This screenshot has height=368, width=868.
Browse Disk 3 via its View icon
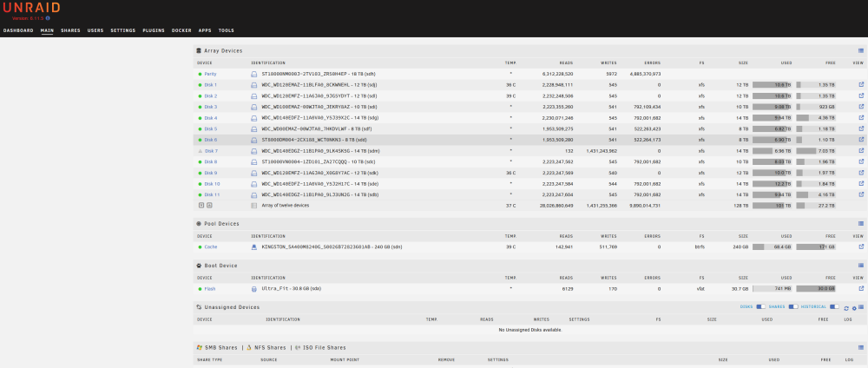[x=861, y=107]
